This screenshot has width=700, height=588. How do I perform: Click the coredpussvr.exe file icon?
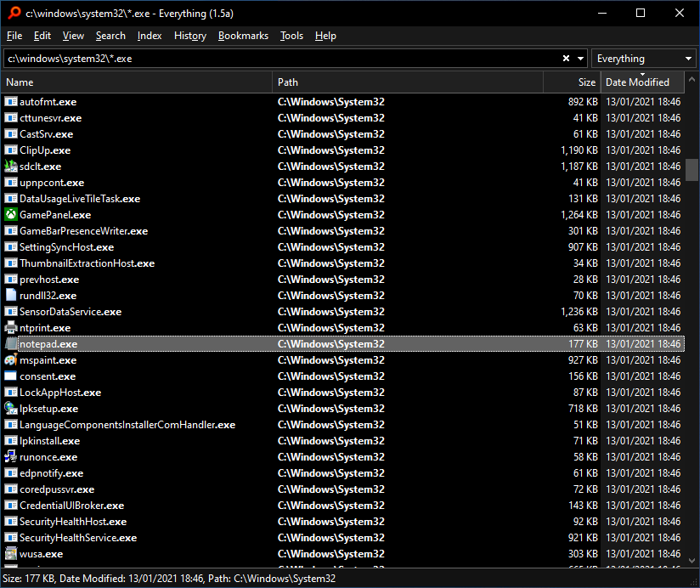click(11, 489)
